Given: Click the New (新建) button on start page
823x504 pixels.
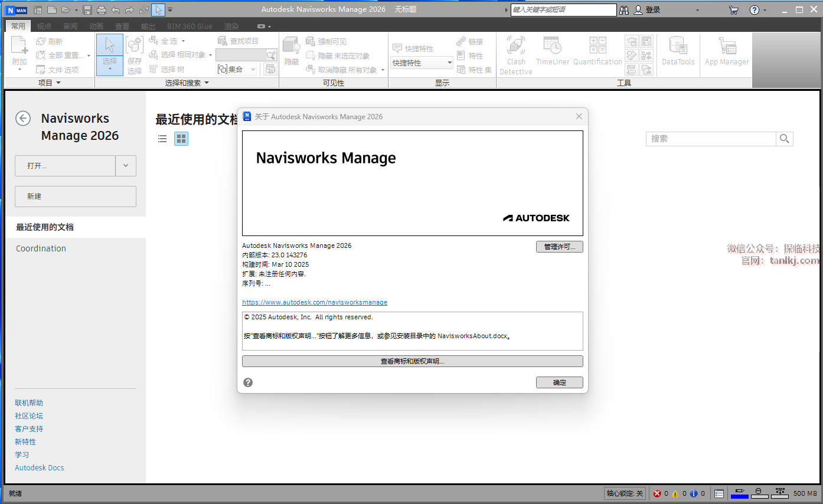Looking at the screenshot, I should pos(76,197).
